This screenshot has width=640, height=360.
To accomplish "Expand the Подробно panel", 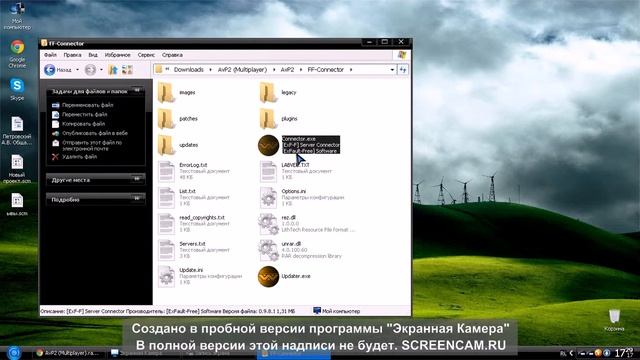I will coord(137,199).
